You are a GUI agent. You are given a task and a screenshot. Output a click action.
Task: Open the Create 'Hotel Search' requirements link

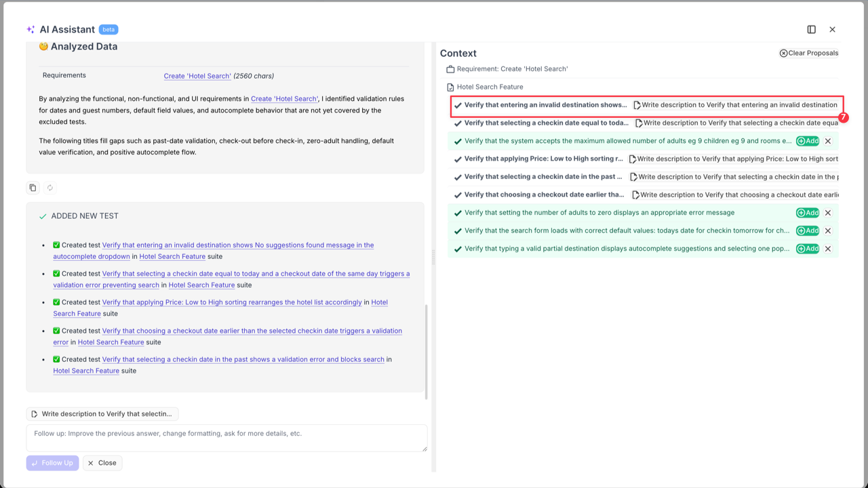point(197,75)
